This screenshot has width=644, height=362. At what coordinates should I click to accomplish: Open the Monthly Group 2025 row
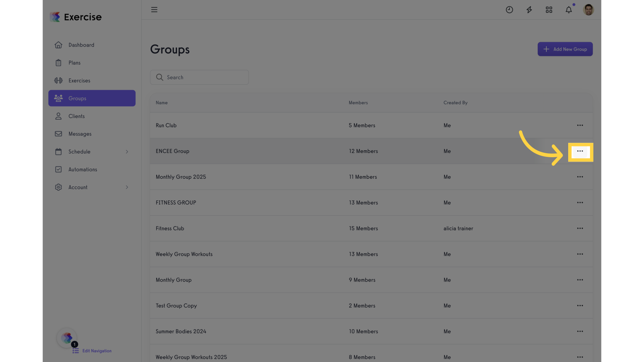point(371,177)
